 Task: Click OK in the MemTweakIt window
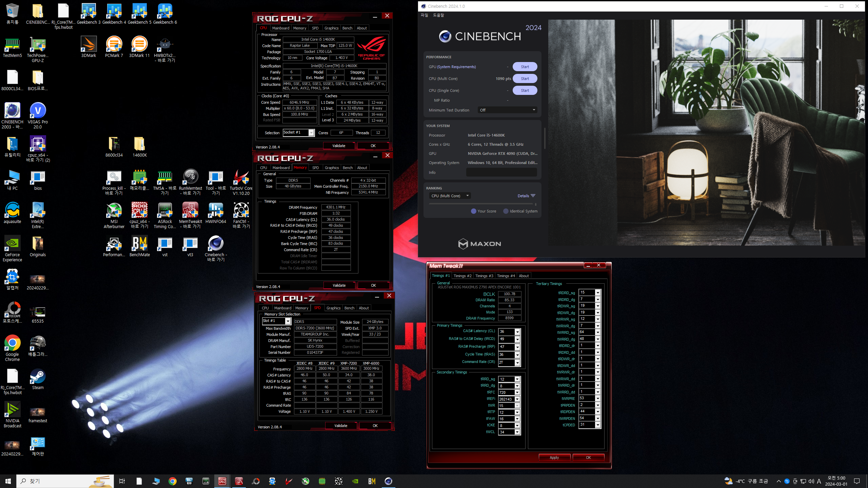point(588,457)
